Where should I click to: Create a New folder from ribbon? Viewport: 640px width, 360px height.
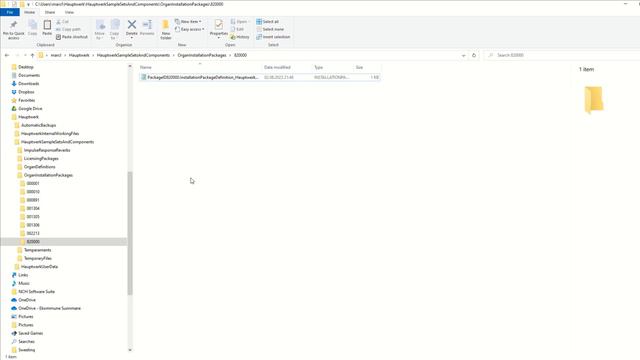click(166, 29)
